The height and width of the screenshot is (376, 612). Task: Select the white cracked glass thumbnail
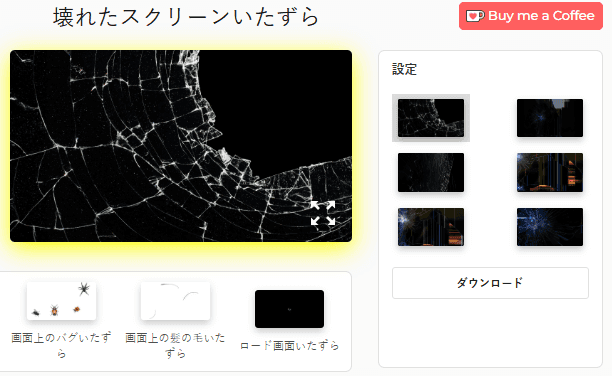tap(431, 118)
